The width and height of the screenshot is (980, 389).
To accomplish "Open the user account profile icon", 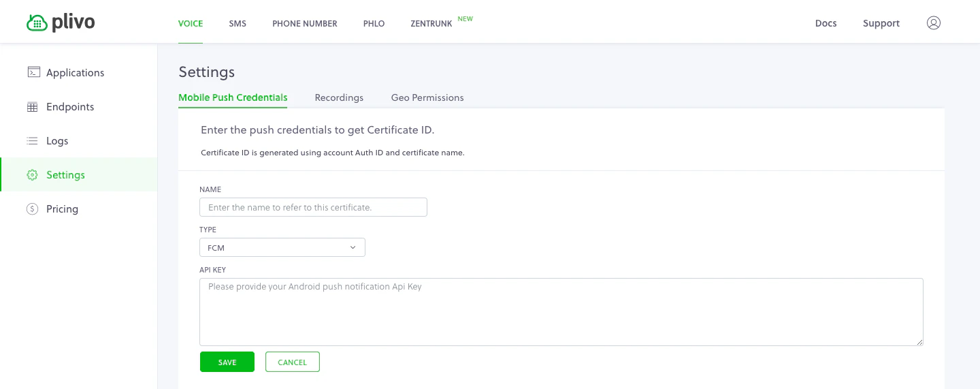I will 934,23.
